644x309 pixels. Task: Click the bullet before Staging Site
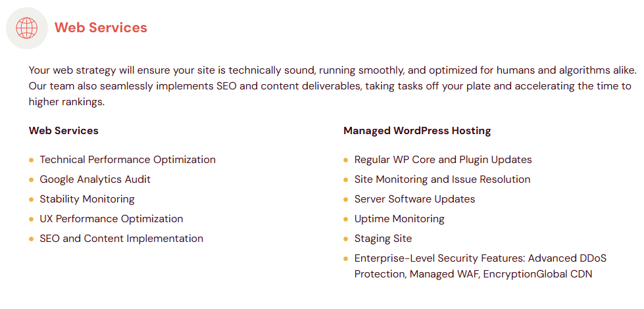click(x=346, y=239)
